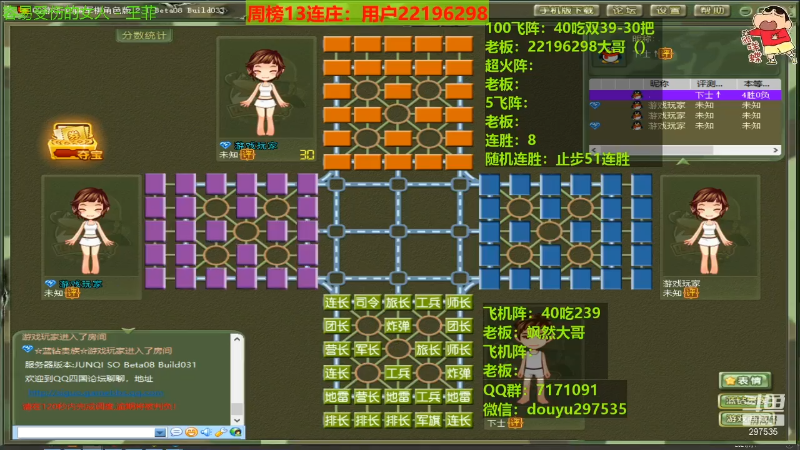Select the 炸弹 piece right of 工兵 in fourth row
Screen dimensions: 800x450
click(459, 373)
